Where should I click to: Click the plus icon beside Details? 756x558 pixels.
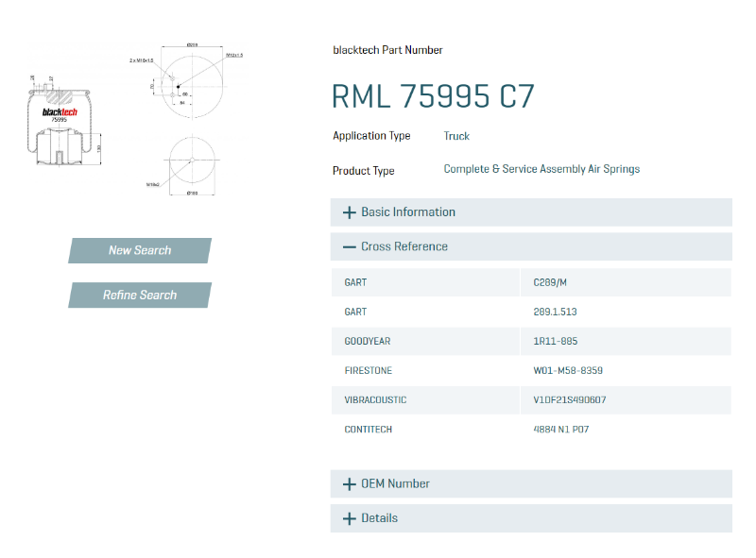coord(349,519)
